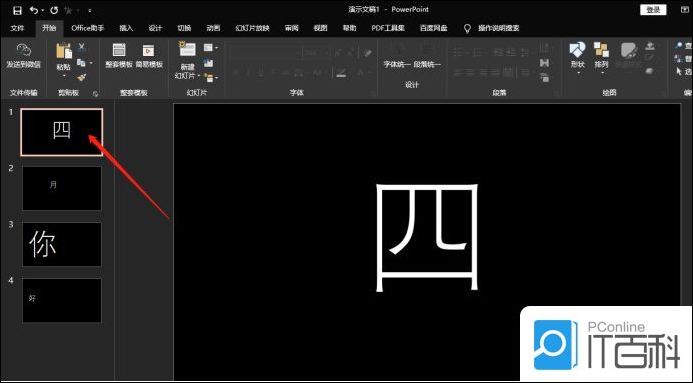The width and height of the screenshot is (693, 383).
Task: Switch to the 设计 ribbon tab
Action: (x=155, y=28)
